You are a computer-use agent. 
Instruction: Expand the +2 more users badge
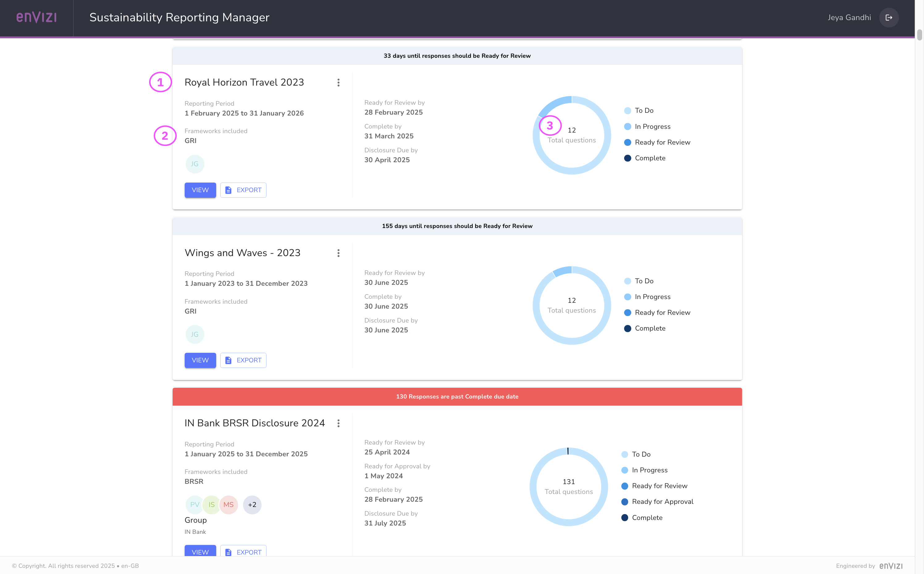252,504
